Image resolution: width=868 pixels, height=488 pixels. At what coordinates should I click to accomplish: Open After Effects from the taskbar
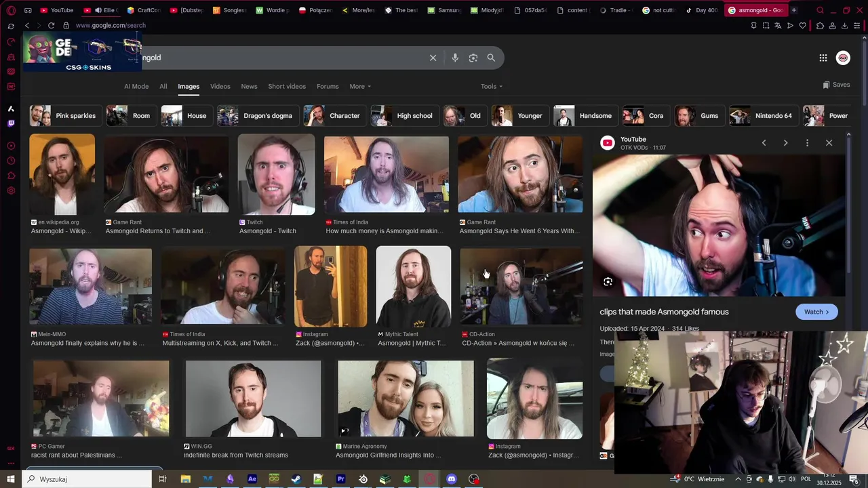tap(252, 479)
